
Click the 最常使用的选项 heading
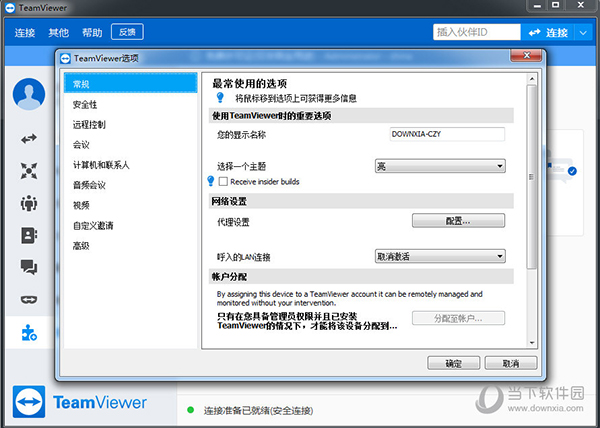(249, 84)
